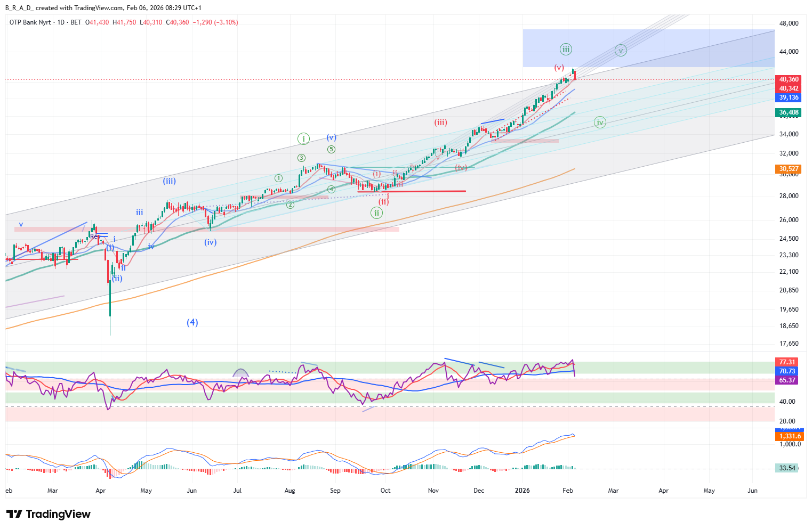Click the Oct label on time axis

(385, 490)
